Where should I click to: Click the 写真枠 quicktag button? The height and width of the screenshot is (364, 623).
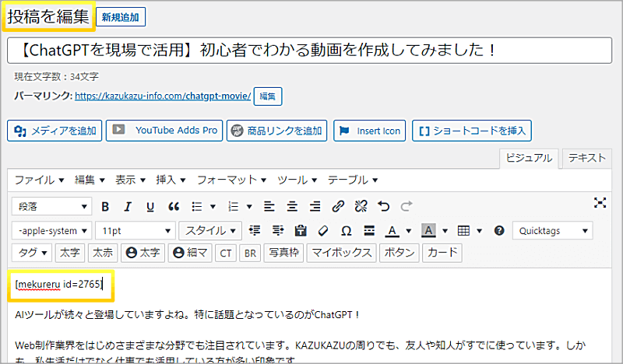point(283,253)
